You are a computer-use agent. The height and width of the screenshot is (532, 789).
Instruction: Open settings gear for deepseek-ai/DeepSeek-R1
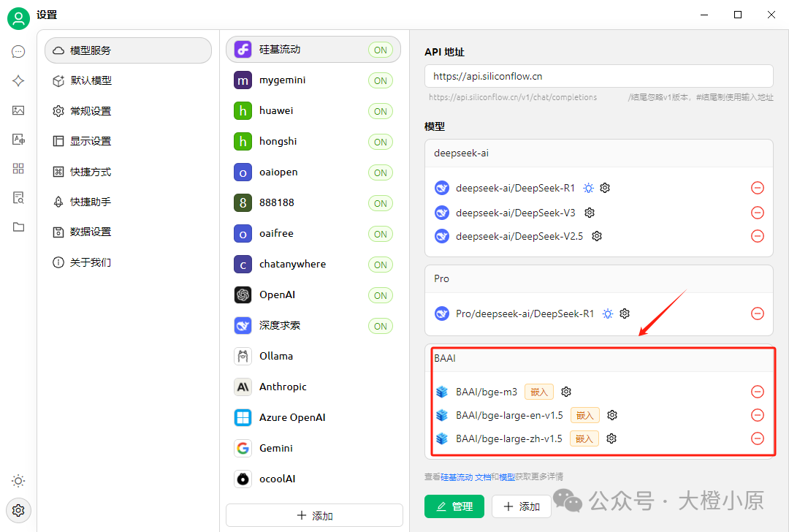tap(605, 188)
